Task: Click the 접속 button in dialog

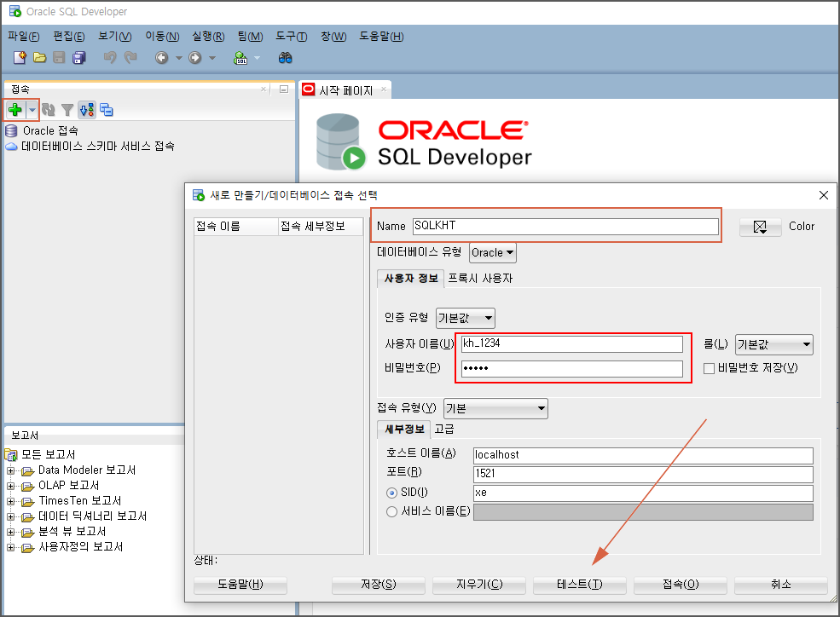Action: [x=681, y=585]
